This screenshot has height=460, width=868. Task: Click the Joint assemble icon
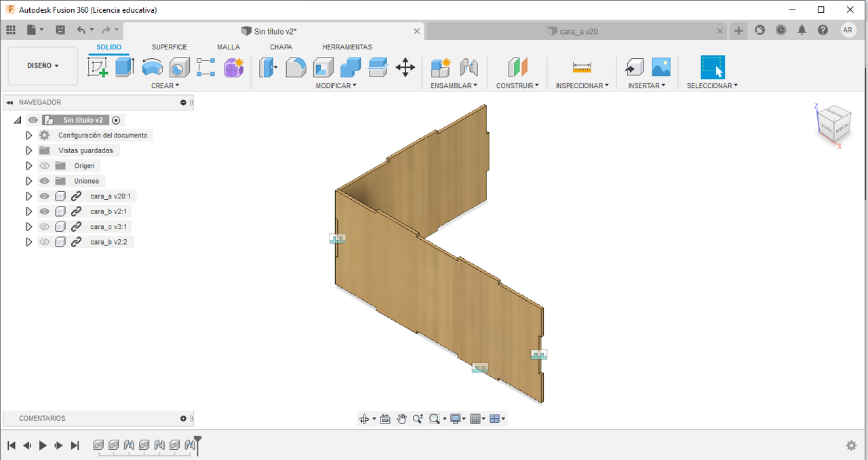(469, 67)
